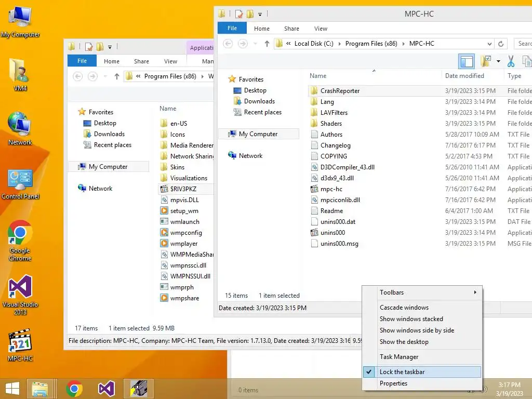Image resolution: width=532 pixels, height=399 pixels.
Task: Open the Windows Start button
Action: [12, 389]
